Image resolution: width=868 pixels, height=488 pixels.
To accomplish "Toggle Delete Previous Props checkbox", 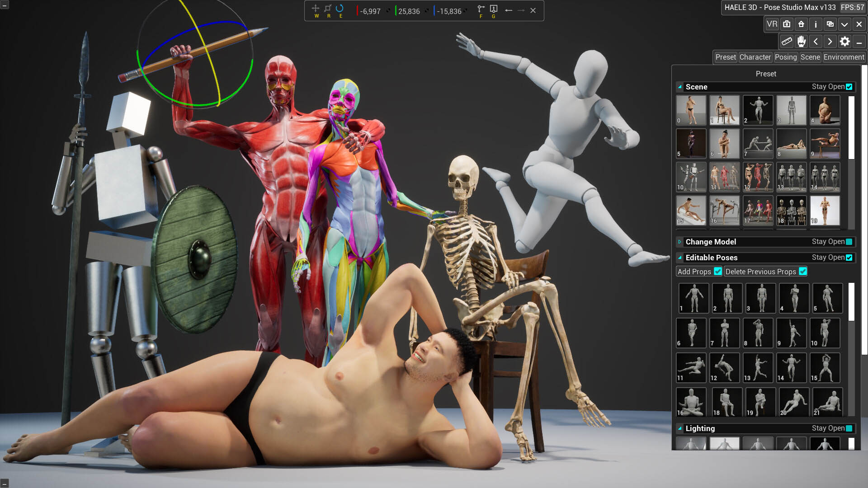I will [802, 272].
